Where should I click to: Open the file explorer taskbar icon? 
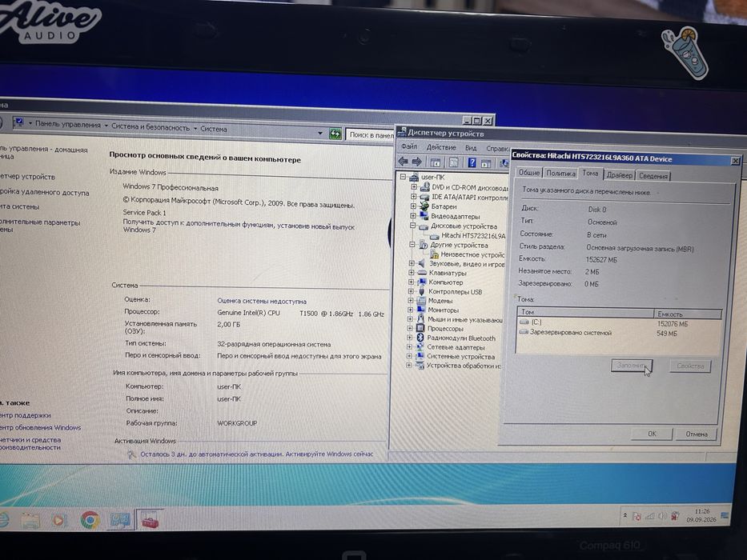coord(30,520)
